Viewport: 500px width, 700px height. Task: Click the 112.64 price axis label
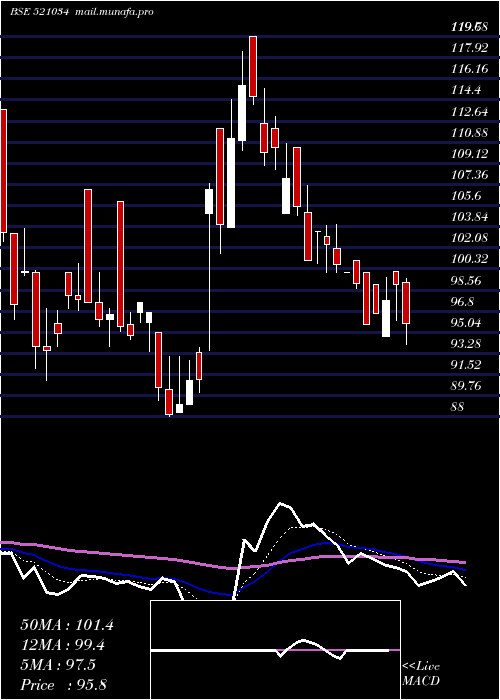pyautogui.click(x=470, y=112)
